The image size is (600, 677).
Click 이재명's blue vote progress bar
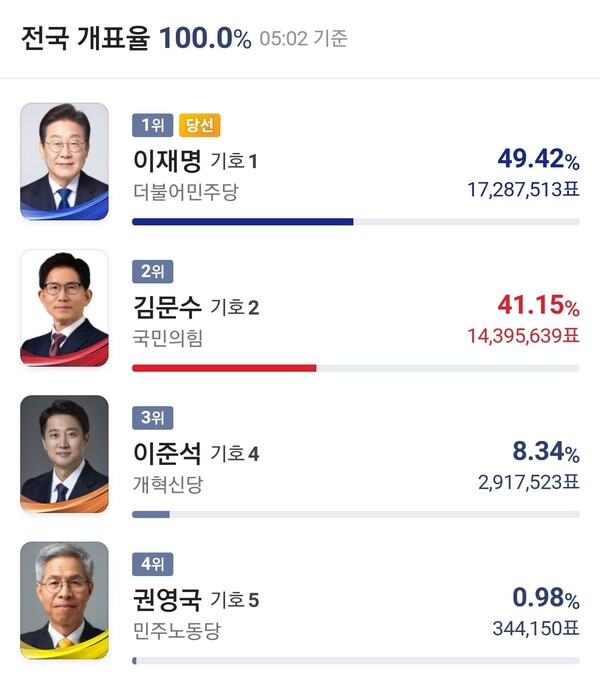click(x=242, y=221)
